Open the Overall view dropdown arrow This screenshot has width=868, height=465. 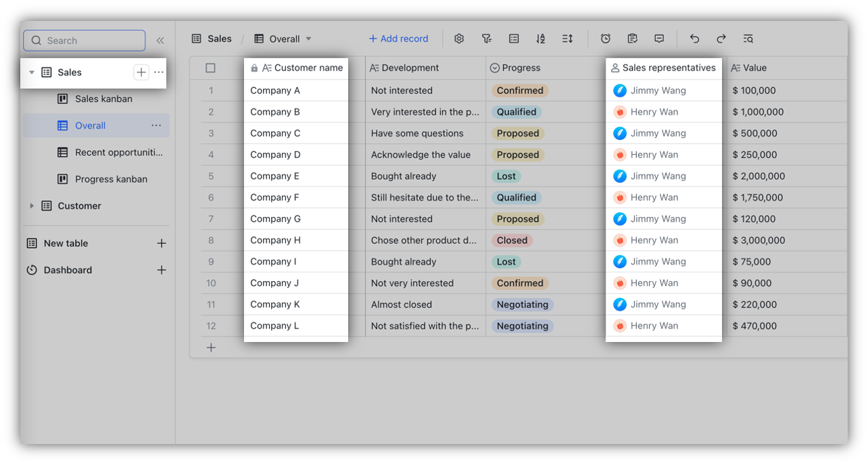click(x=309, y=39)
